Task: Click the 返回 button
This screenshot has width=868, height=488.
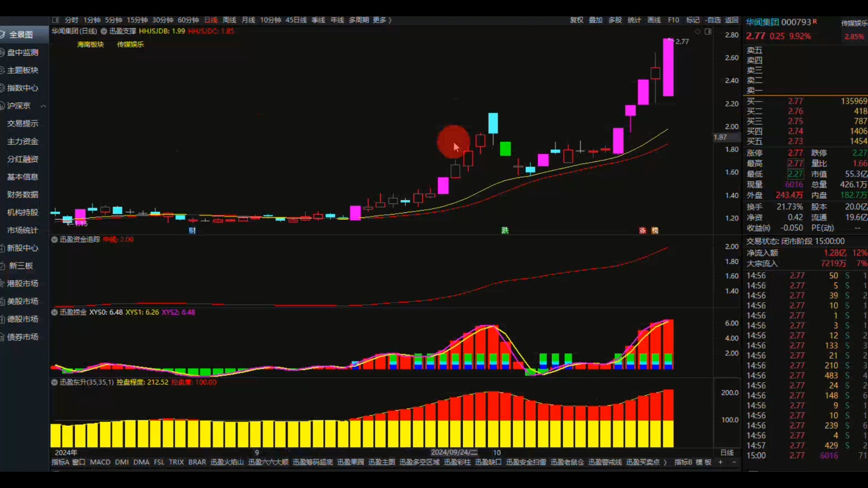Action: [731, 20]
